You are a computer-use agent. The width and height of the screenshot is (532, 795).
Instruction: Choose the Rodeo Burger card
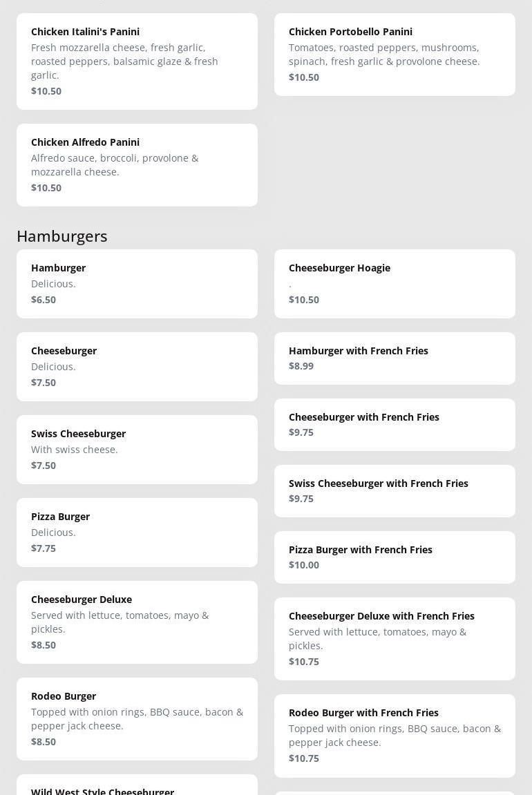tap(137, 718)
